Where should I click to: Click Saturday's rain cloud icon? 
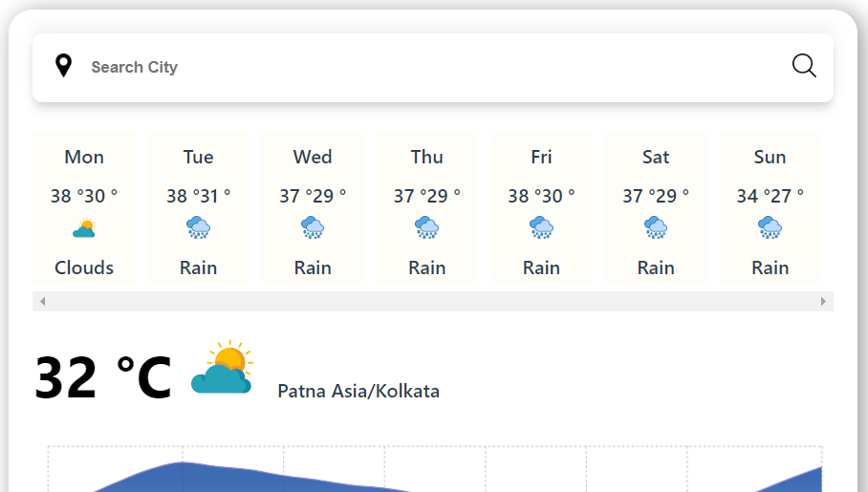(x=656, y=228)
